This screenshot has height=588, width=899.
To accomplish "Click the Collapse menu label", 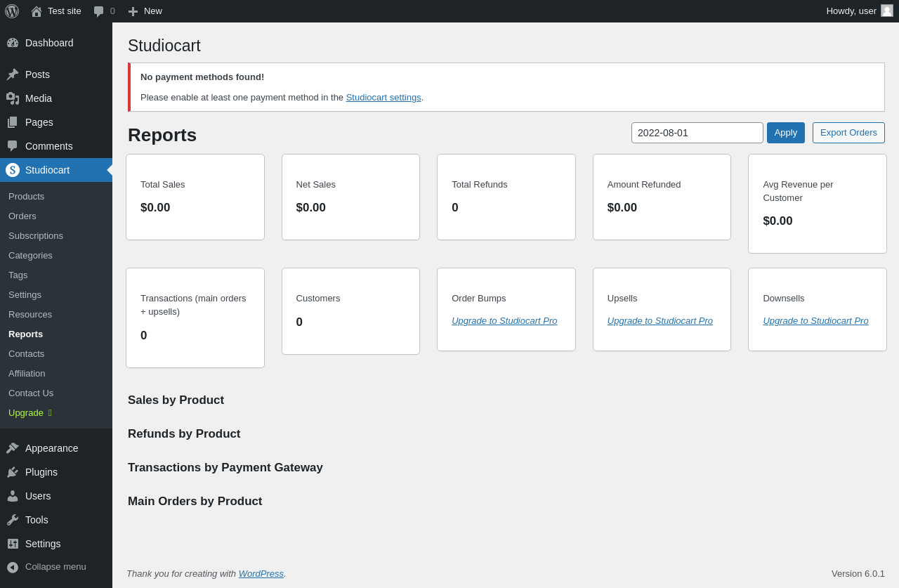I will pyautogui.click(x=55, y=567).
